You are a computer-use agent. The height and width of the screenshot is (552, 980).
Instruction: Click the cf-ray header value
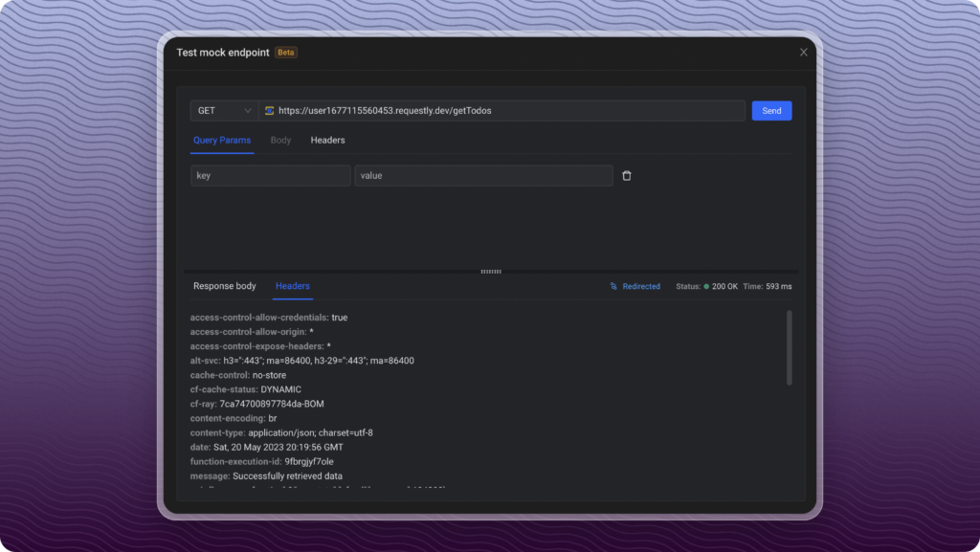point(271,404)
